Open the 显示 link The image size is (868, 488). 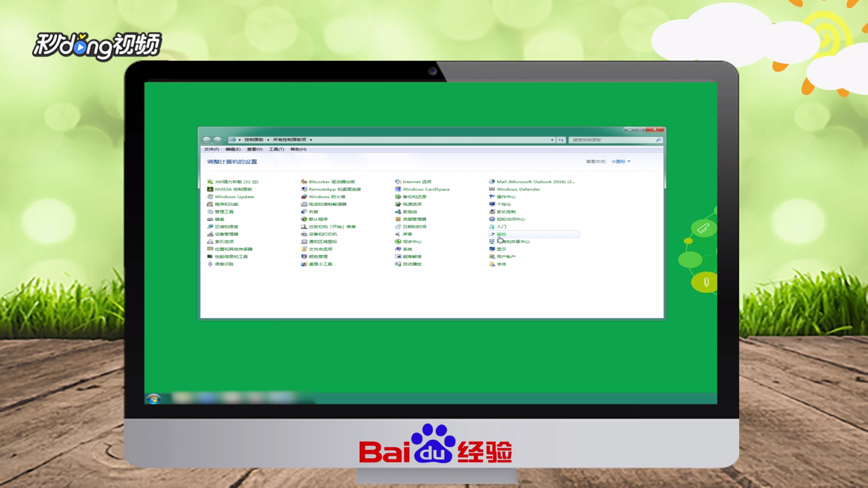pos(501,249)
